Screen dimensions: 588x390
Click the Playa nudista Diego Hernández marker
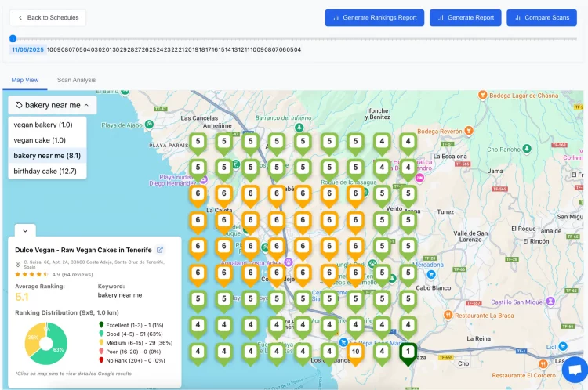pos(203,179)
